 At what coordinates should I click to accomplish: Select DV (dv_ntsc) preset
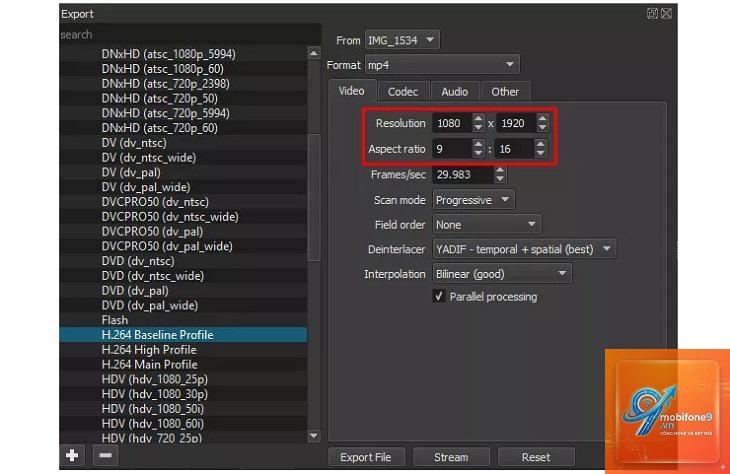[183, 143]
